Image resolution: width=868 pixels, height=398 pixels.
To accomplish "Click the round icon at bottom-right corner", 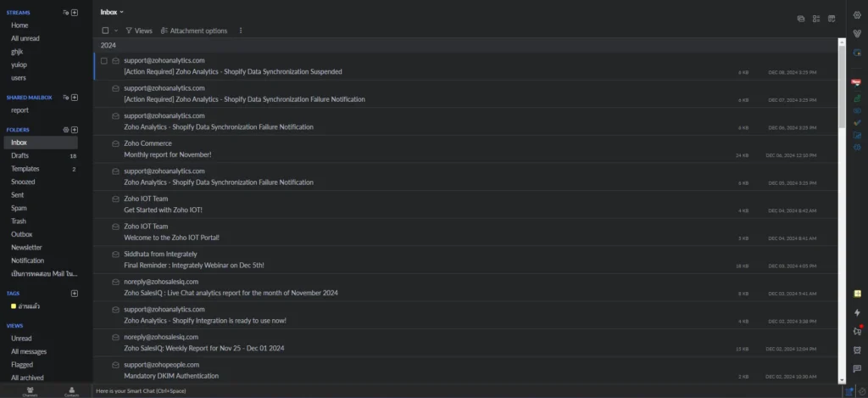I will coord(862,391).
